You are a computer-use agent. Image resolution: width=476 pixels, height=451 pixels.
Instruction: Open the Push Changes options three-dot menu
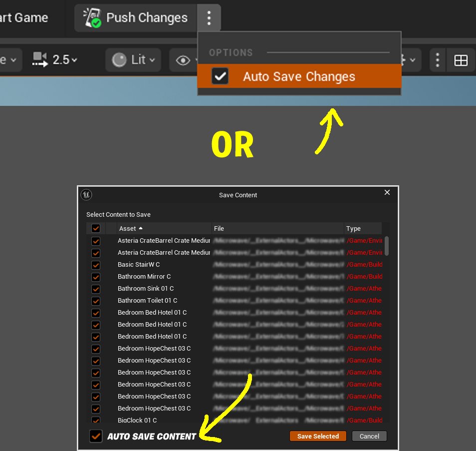point(209,17)
